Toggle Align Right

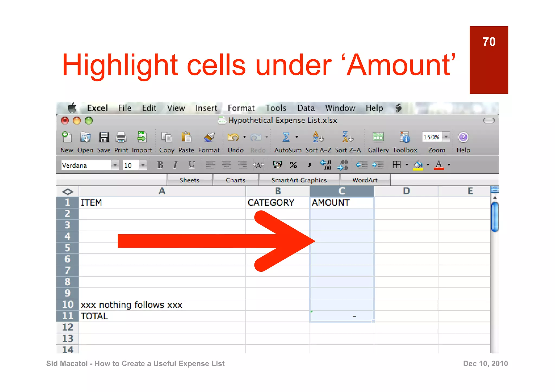[x=243, y=165]
